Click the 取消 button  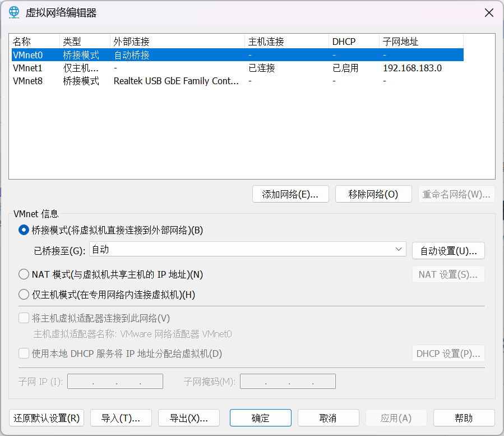(x=329, y=418)
